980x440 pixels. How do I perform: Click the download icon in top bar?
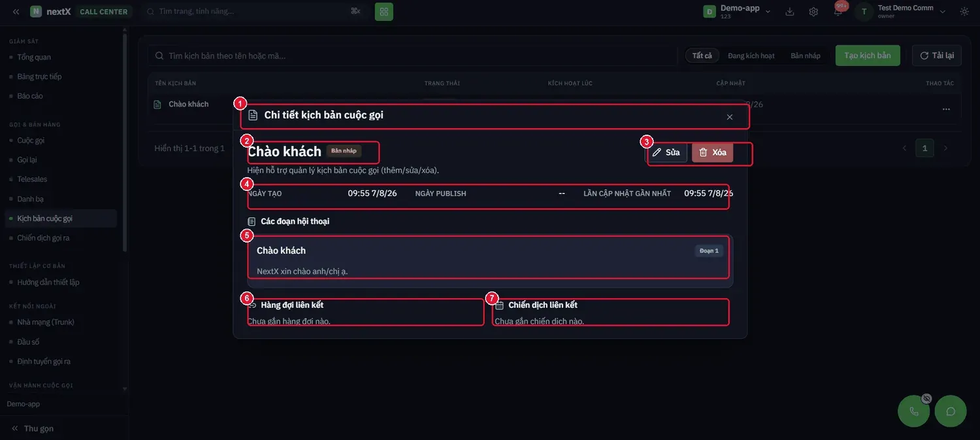(790, 12)
